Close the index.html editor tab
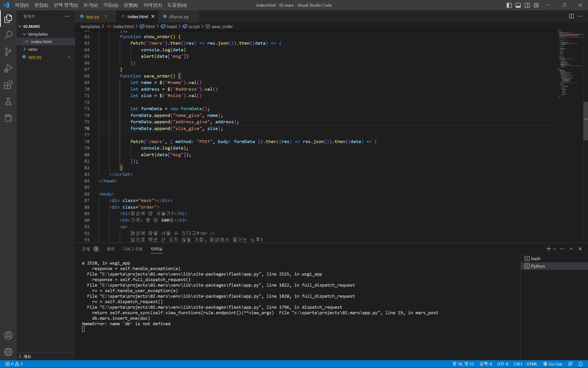 click(x=153, y=16)
